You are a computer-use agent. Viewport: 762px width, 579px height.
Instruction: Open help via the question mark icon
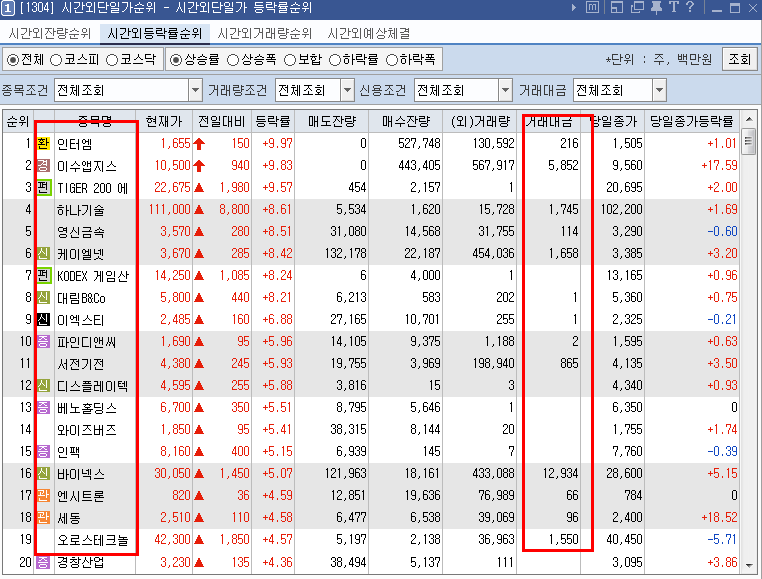690,7
